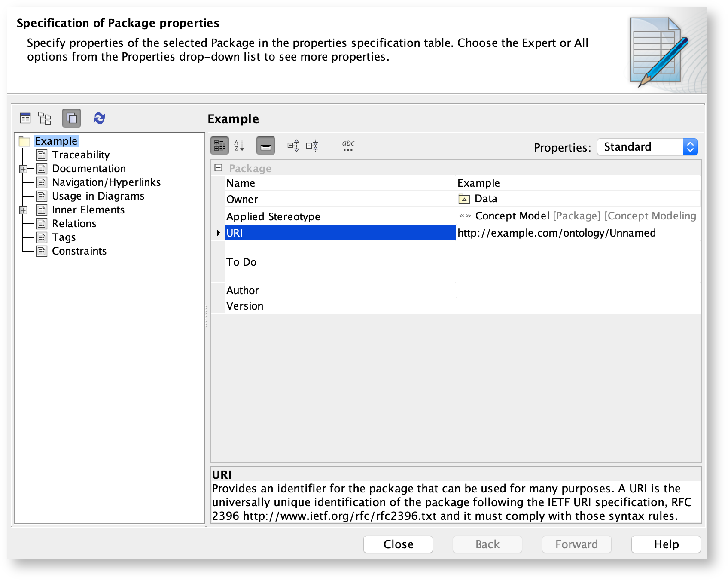Toggle the show description panel button
This screenshot has height=580, width=728.
click(x=266, y=146)
